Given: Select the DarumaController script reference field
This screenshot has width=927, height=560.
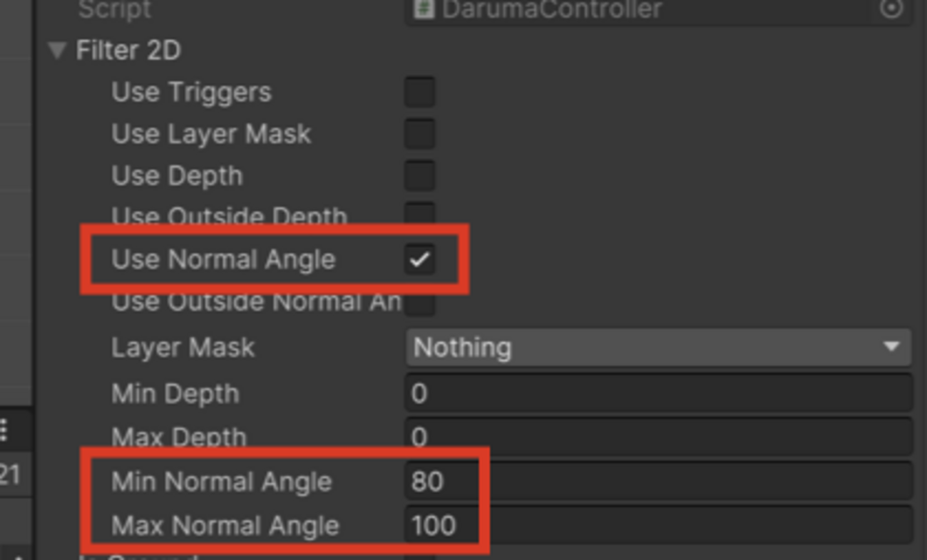Looking at the screenshot, I should [x=642, y=9].
